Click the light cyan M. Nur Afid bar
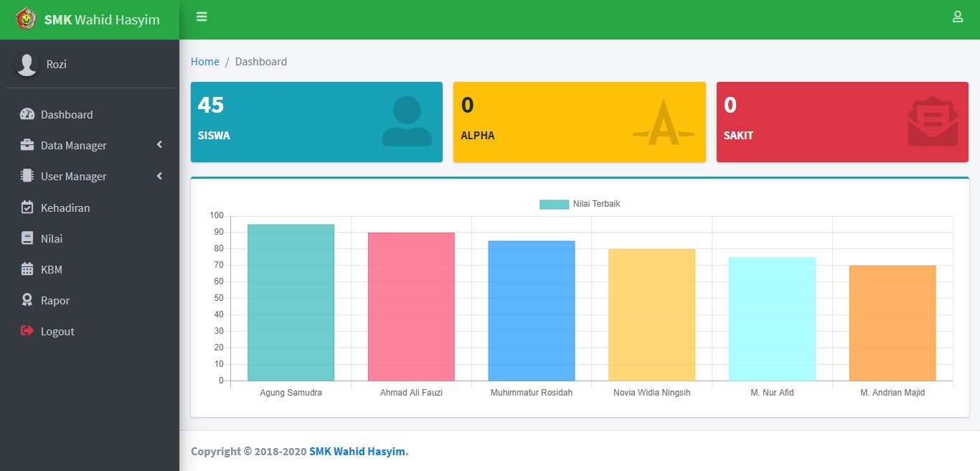 772,319
